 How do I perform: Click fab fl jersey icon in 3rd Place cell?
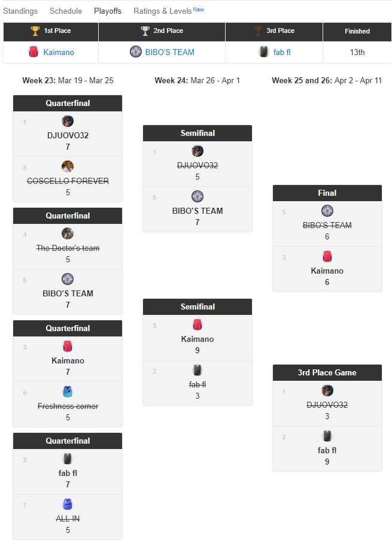tap(263, 52)
